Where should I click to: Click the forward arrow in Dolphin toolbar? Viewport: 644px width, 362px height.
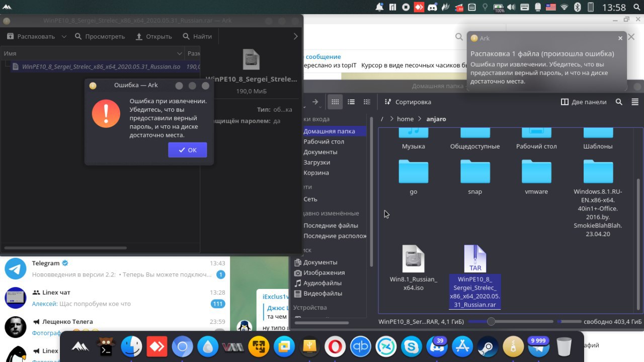(x=315, y=102)
